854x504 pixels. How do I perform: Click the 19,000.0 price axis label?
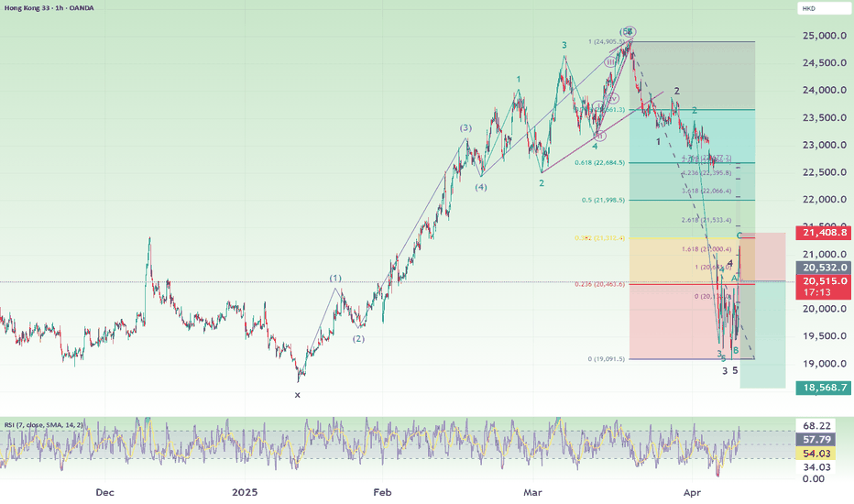(825, 364)
